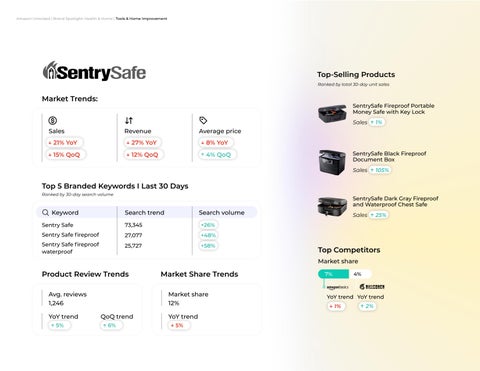Click the second competitor logo beside Amazon Basics
The image size is (480, 371).
372,287
